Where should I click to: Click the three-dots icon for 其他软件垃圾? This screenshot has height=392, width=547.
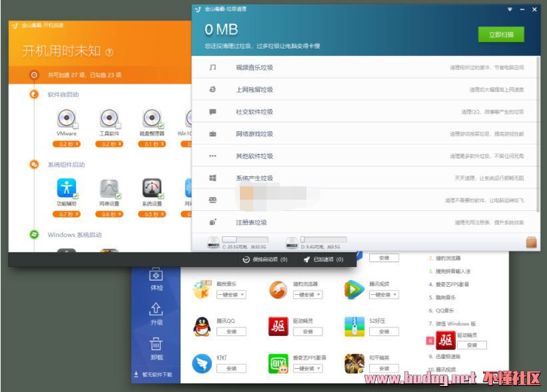213,156
